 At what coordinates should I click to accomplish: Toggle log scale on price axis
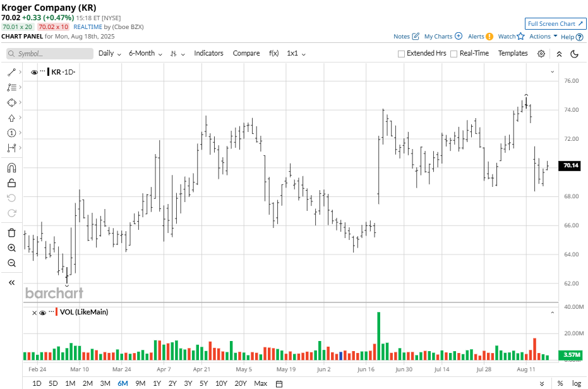click(x=577, y=383)
